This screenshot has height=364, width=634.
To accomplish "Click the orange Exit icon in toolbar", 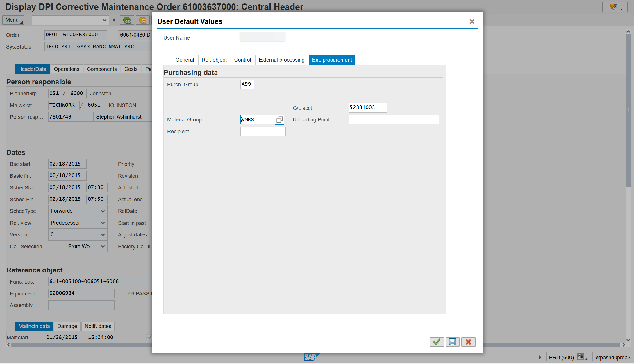I will [142, 20].
